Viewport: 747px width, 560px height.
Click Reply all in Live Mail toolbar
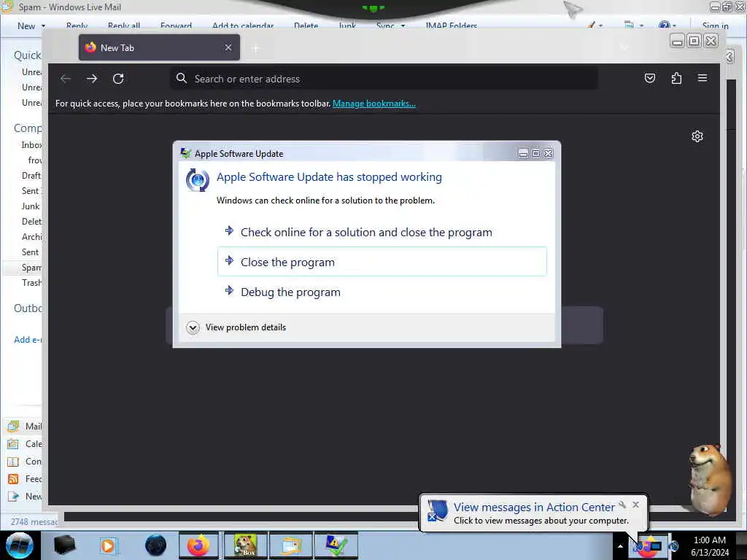click(124, 26)
